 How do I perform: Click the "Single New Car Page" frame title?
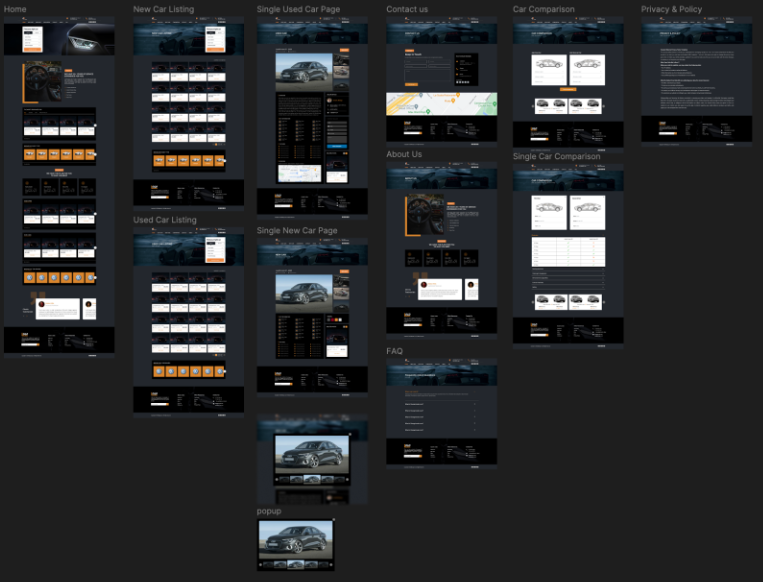297,231
